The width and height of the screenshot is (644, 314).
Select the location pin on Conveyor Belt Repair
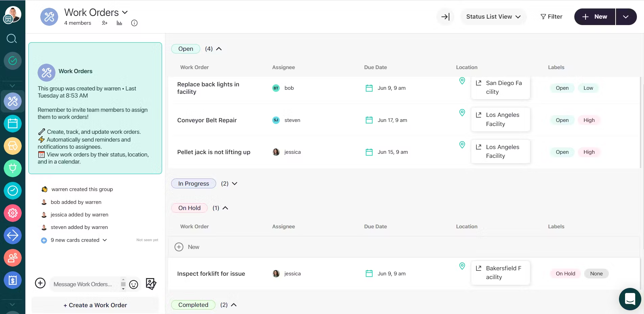pyautogui.click(x=462, y=113)
